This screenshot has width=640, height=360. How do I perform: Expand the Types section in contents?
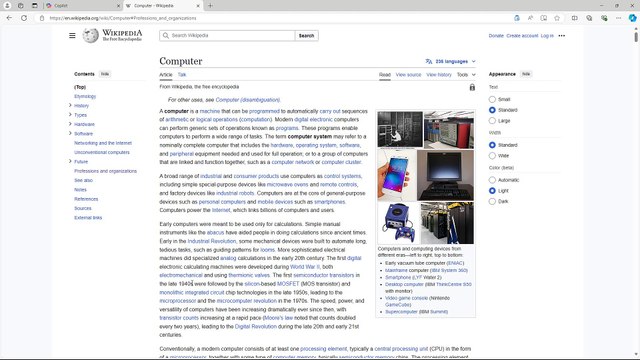(x=70, y=115)
